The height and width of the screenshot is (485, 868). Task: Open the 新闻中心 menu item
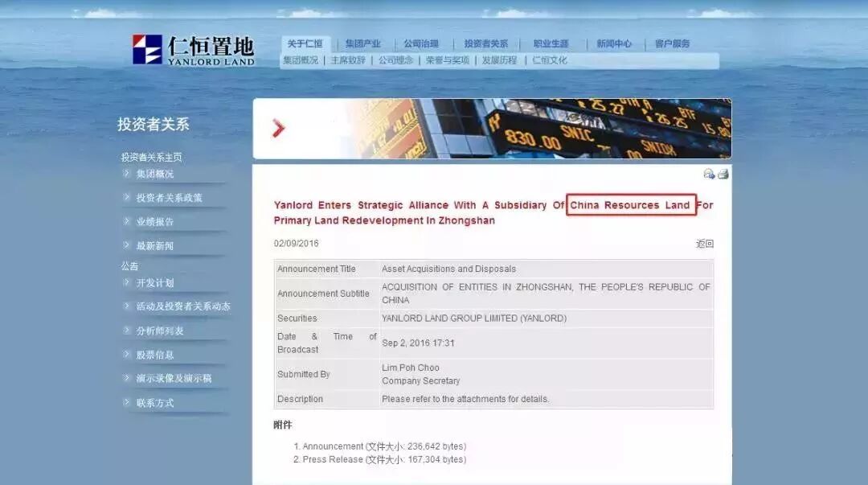coord(614,43)
